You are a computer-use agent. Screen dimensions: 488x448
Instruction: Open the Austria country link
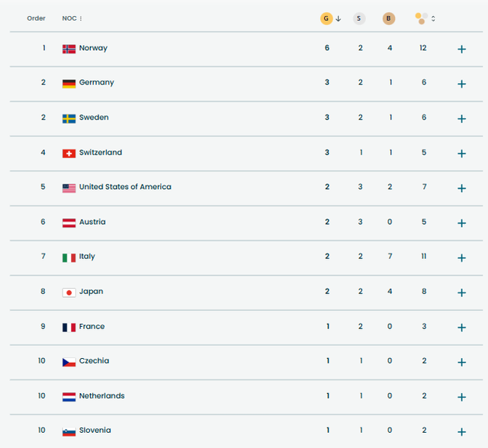click(92, 222)
